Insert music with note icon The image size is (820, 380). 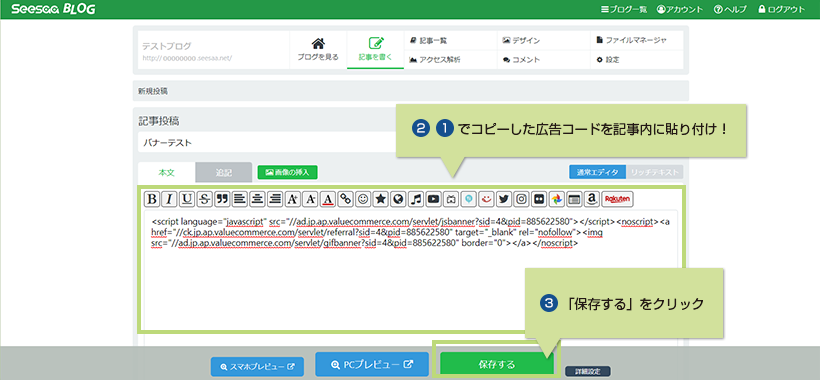(x=416, y=199)
